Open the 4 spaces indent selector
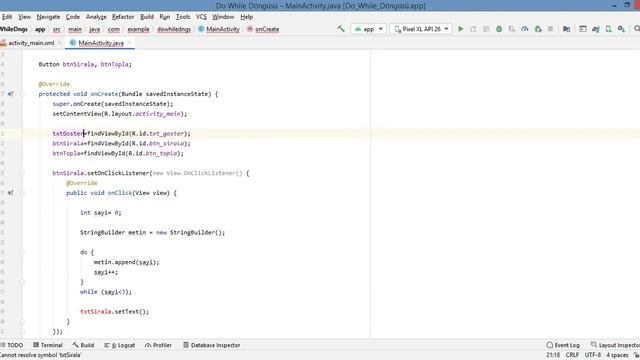The image size is (640, 360). [x=617, y=355]
